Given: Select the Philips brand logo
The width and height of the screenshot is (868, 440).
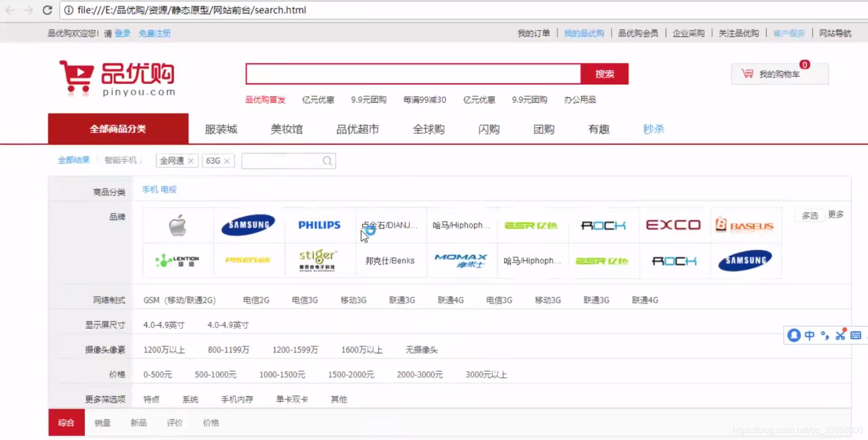Looking at the screenshot, I should coord(319,225).
